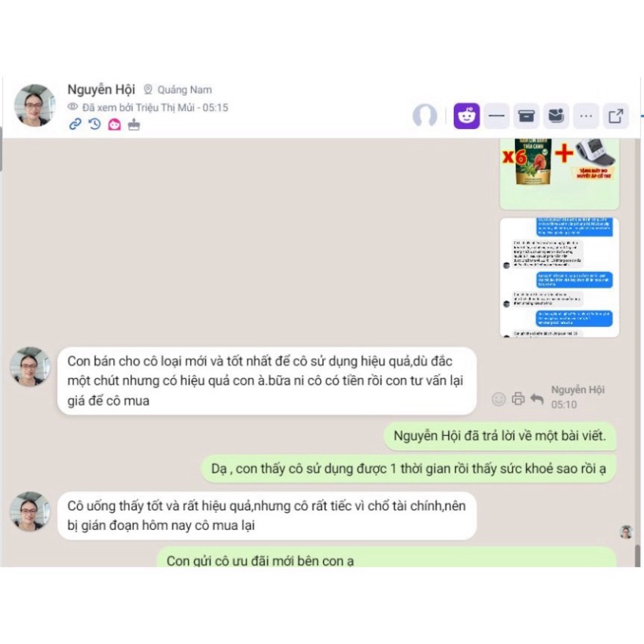Click the stamp icon under the name
Viewport: 644px width, 644px height.
[x=134, y=124]
